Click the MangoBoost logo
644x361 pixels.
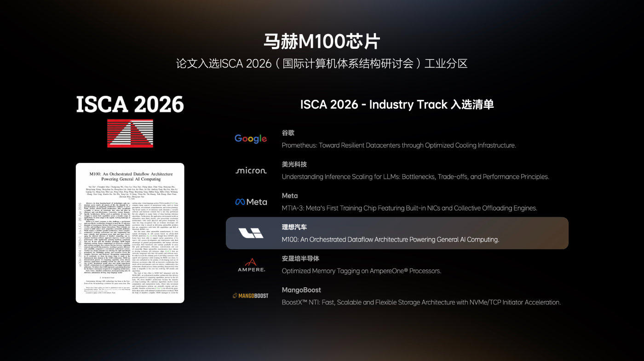(x=250, y=296)
